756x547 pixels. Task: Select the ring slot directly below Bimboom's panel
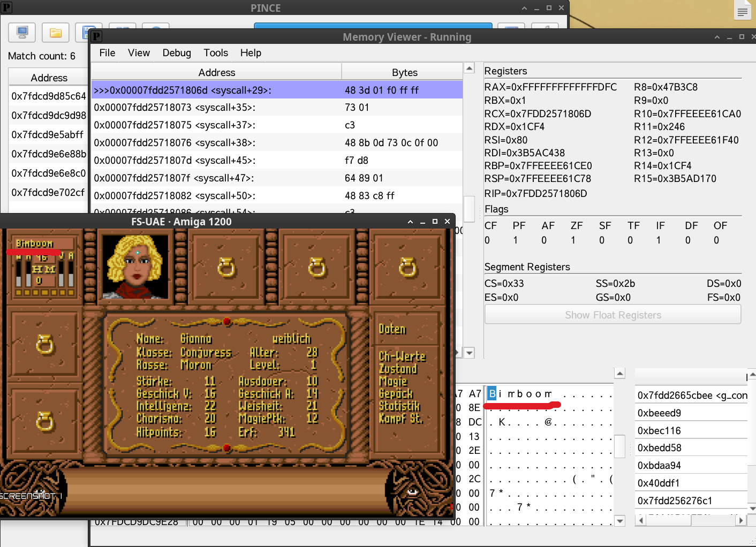click(x=45, y=344)
